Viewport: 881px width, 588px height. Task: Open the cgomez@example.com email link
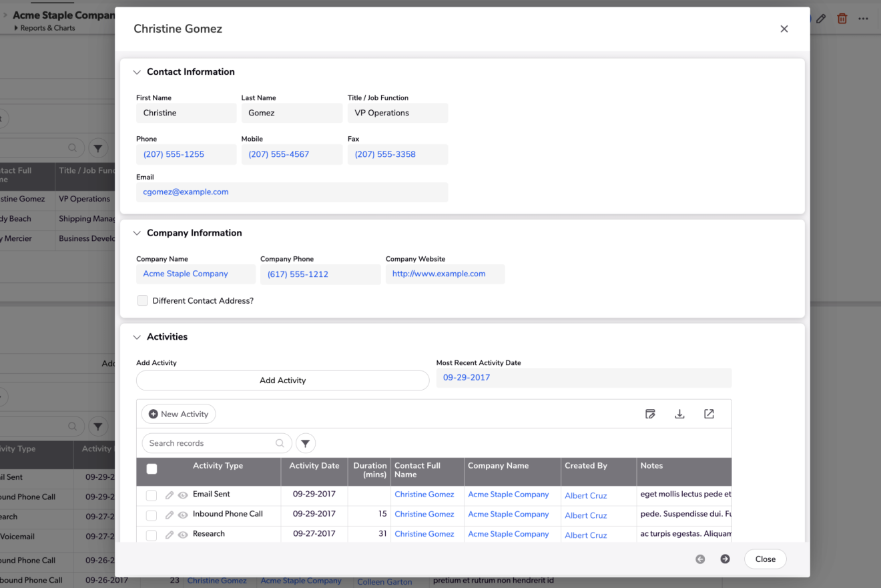186,192
